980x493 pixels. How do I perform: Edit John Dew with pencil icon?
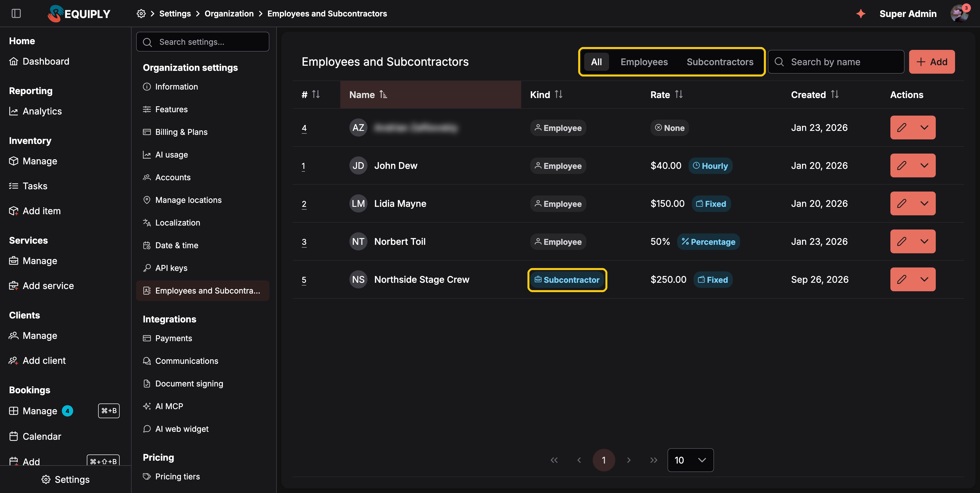tap(902, 165)
